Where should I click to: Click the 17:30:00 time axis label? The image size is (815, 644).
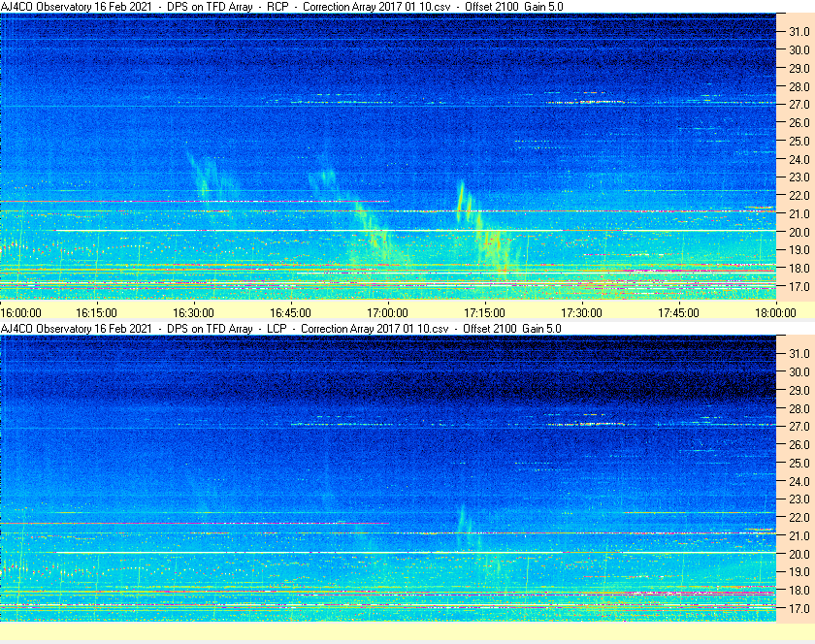tap(581, 313)
